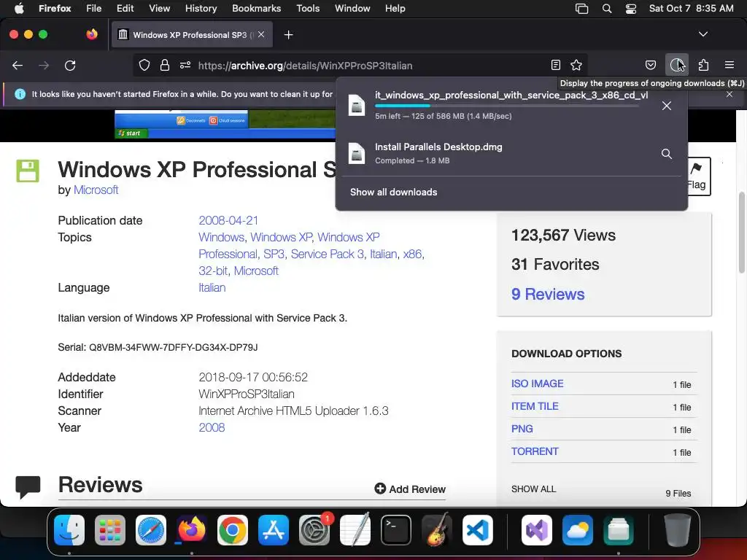
Task: Open the Italian language link
Action: tap(212, 287)
